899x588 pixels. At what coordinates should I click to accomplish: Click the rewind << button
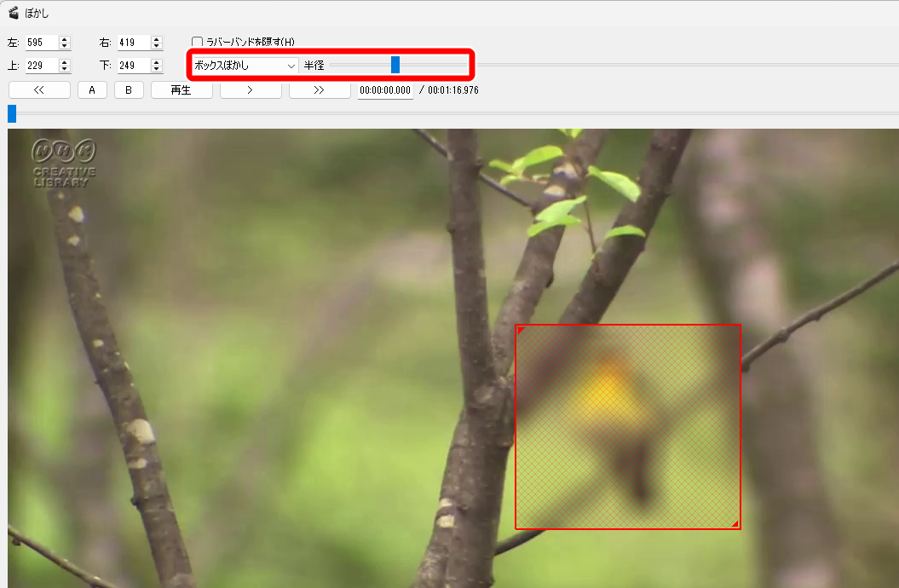(39, 90)
